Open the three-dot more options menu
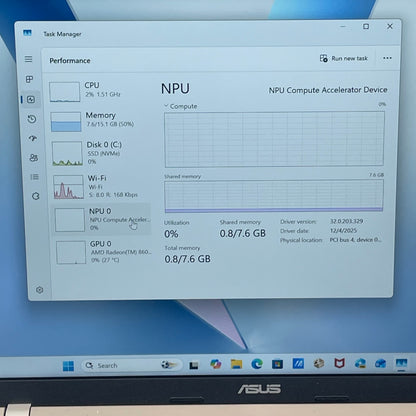416x416 pixels. tap(387, 58)
